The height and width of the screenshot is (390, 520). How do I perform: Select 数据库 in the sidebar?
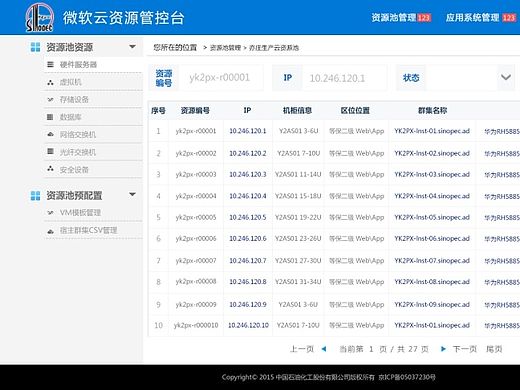click(x=70, y=117)
